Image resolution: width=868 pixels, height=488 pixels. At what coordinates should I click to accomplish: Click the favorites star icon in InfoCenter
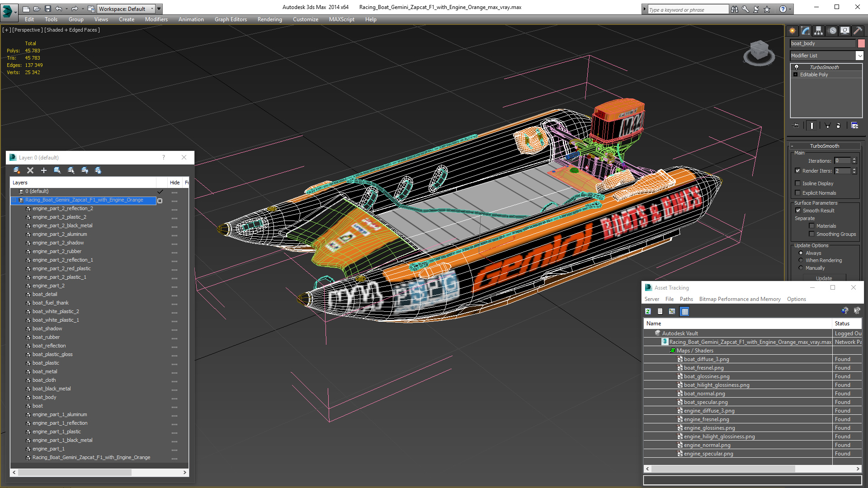click(767, 9)
